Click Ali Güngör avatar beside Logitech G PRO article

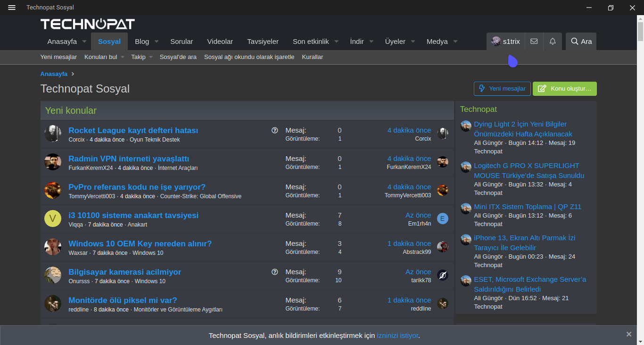(x=466, y=167)
